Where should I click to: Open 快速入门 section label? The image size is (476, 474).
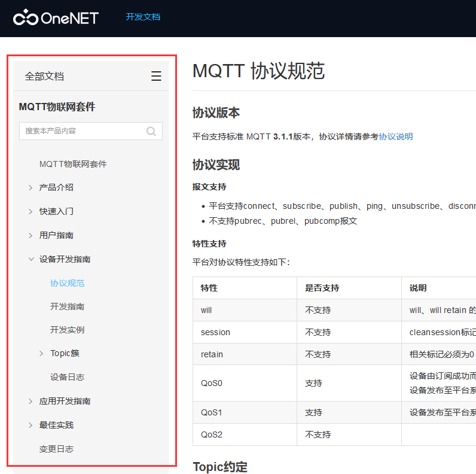point(56,211)
